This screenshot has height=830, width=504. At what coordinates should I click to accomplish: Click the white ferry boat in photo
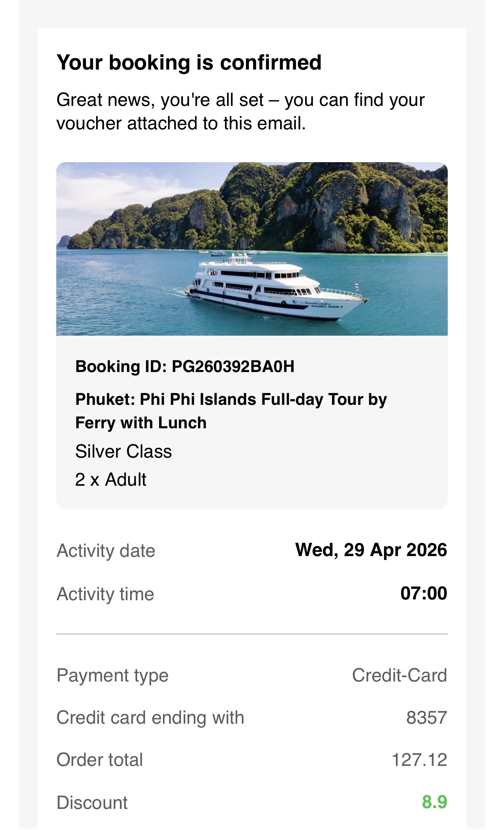tap(273, 289)
